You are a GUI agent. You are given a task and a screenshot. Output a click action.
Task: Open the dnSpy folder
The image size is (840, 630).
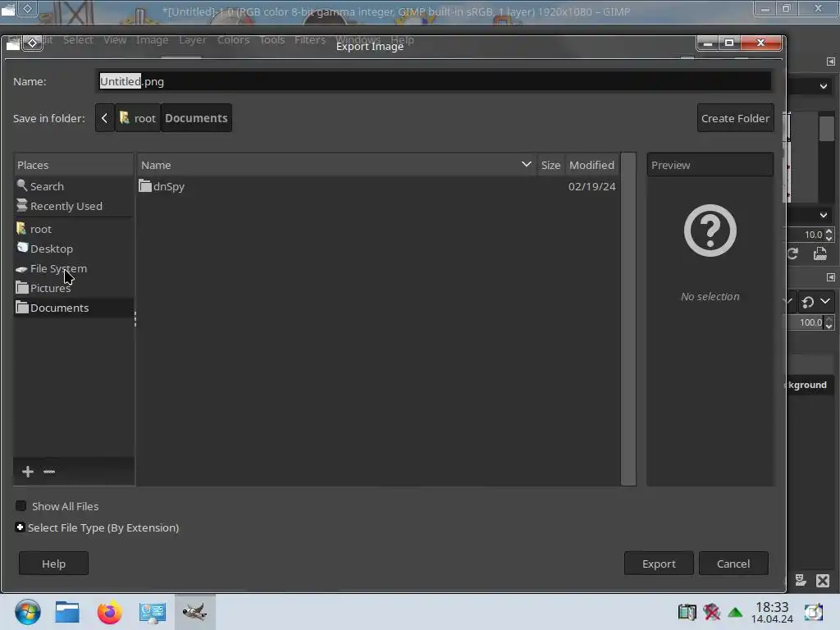168,186
